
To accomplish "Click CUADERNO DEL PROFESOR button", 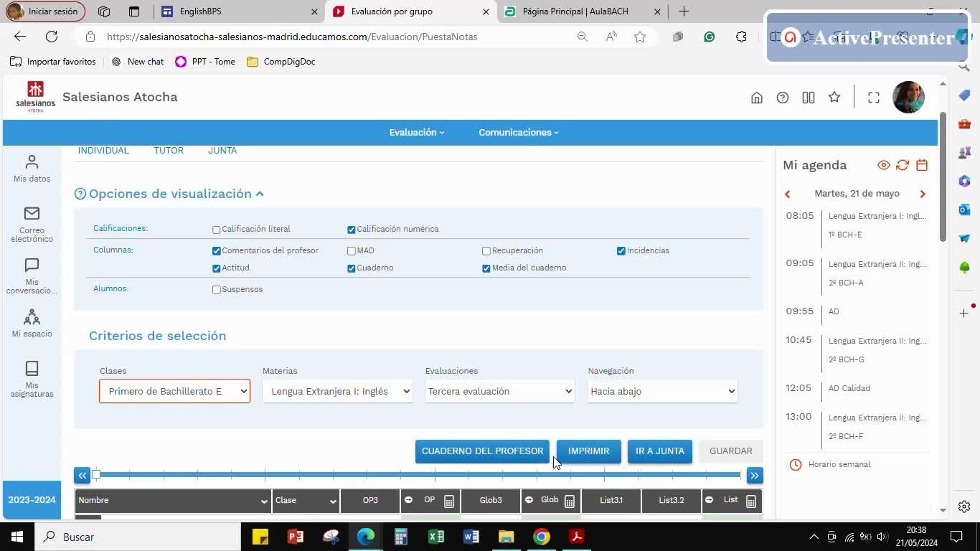I will coord(482,451).
